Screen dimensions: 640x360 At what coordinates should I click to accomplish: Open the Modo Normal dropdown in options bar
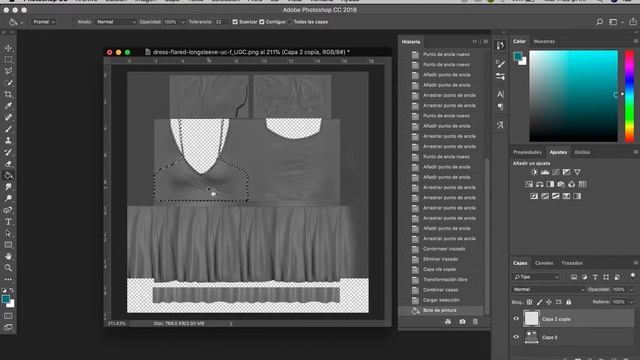click(116, 22)
